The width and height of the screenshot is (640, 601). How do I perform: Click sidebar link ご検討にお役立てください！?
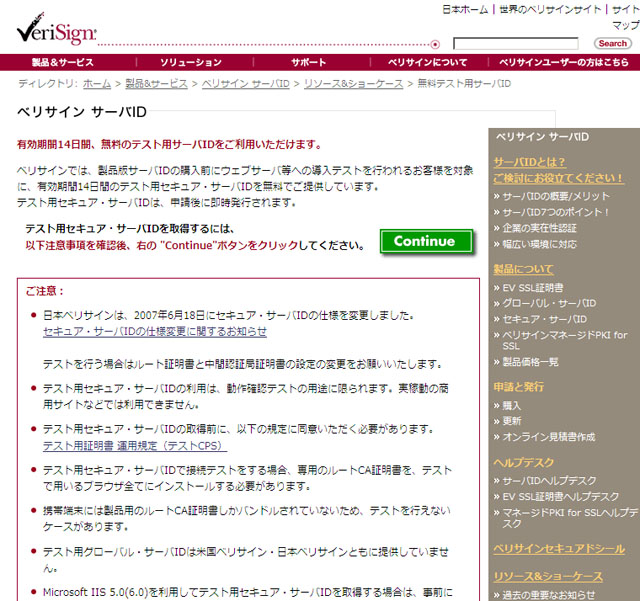click(x=558, y=178)
